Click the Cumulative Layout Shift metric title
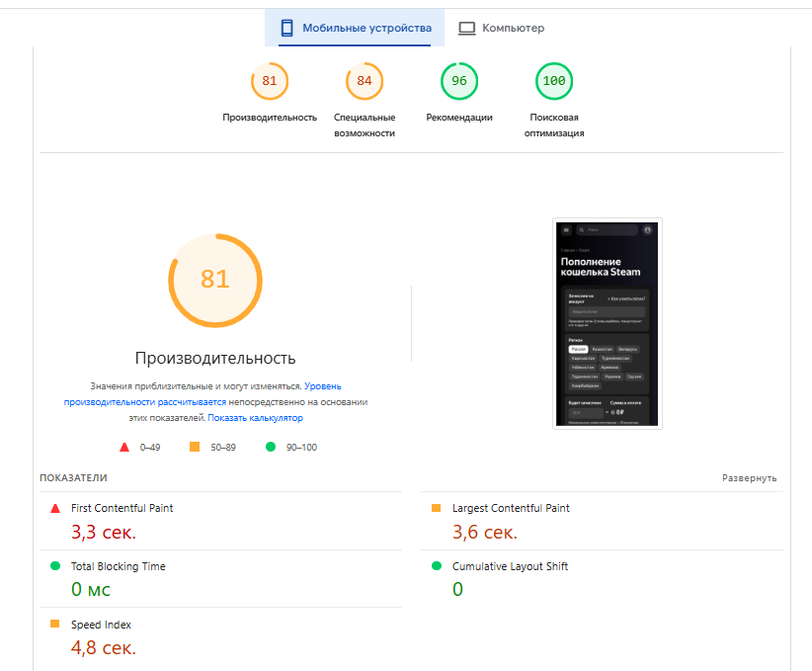812x671 pixels. (510, 566)
